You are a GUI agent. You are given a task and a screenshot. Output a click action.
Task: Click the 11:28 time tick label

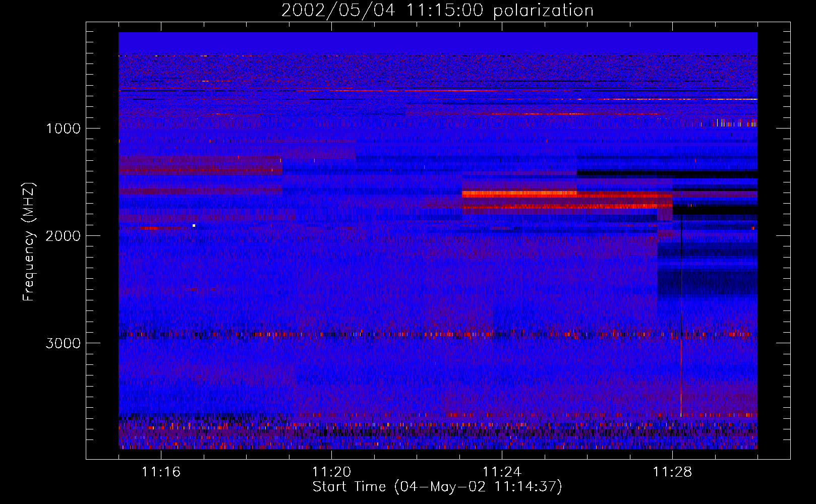[672, 472]
